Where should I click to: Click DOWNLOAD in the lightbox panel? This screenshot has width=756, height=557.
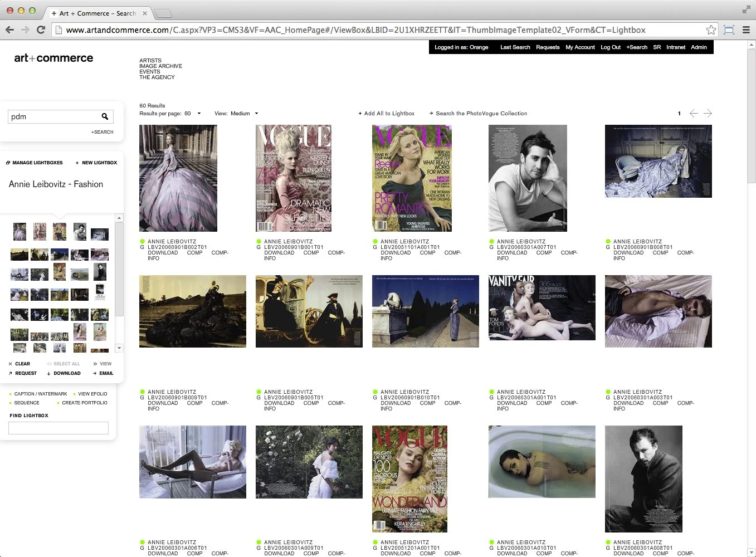[64, 373]
